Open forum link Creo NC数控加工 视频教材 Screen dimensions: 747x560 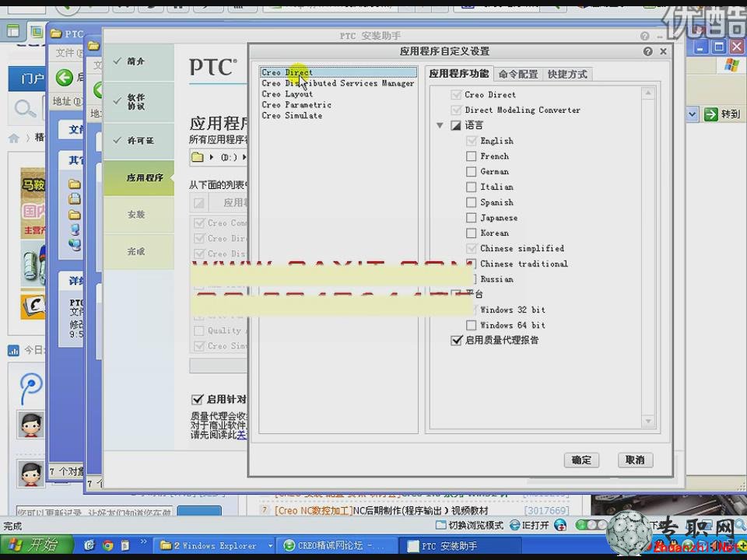[381, 511]
